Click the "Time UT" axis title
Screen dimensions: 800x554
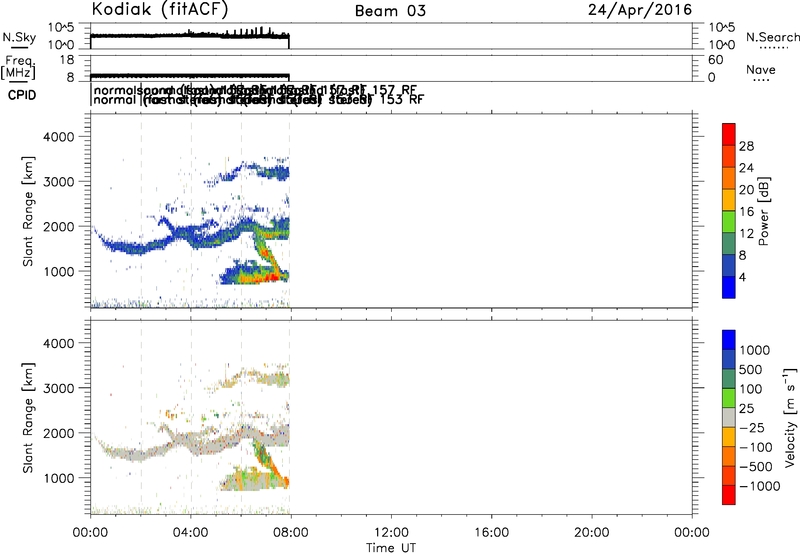pyautogui.click(x=391, y=548)
